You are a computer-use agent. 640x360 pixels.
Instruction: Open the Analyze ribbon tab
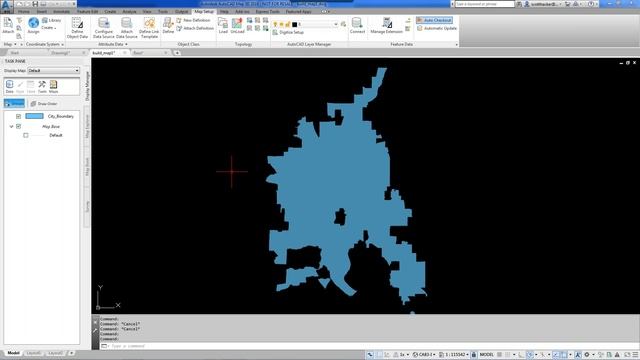click(129, 12)
